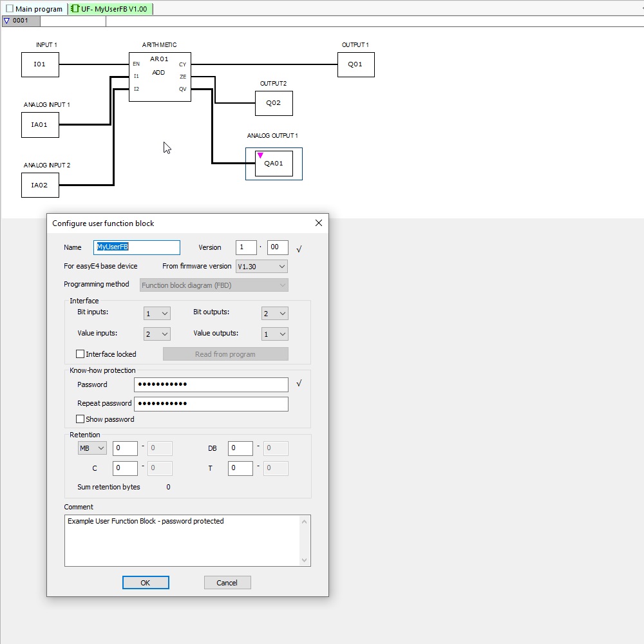Click the Sum retention bytes value
Viewport: 644px width, 644px height.
168,487
